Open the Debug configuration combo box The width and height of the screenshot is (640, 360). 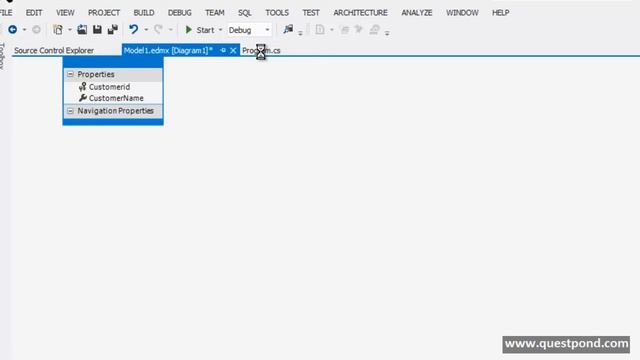click(249, 30)
